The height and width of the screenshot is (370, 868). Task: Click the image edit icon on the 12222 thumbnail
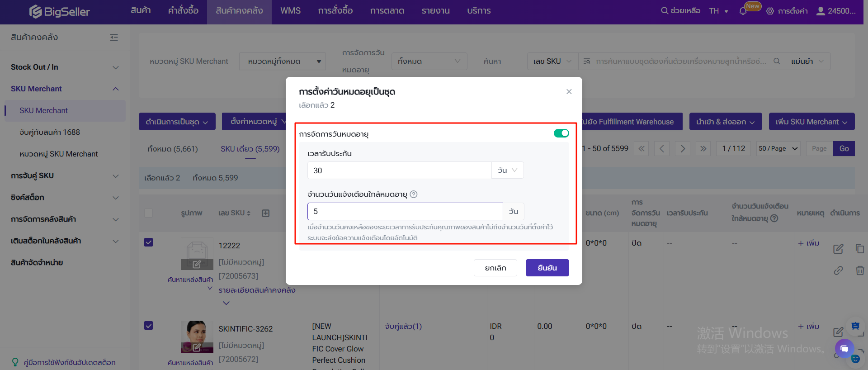click(197, 265)
